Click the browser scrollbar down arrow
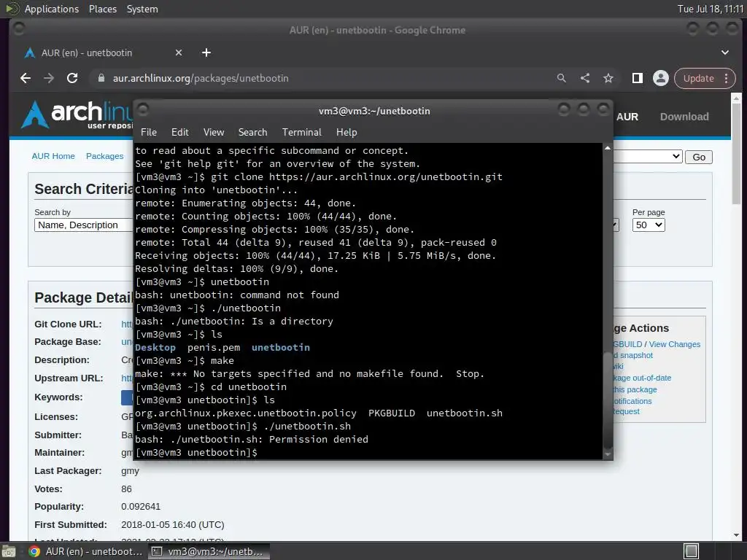 tap(736, 535)
